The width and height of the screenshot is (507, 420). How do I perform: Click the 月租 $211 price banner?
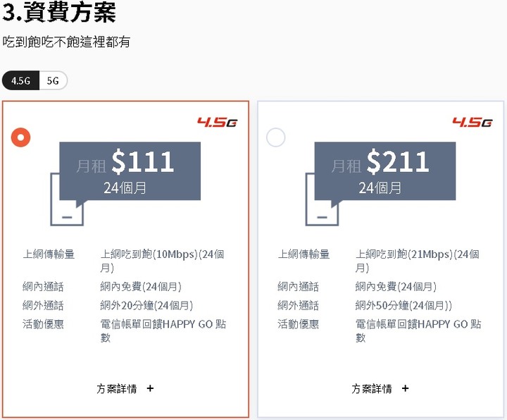(385, 171)
